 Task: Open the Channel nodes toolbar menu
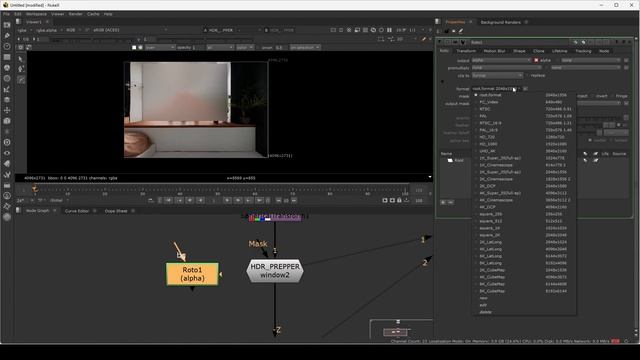[7, 57]
